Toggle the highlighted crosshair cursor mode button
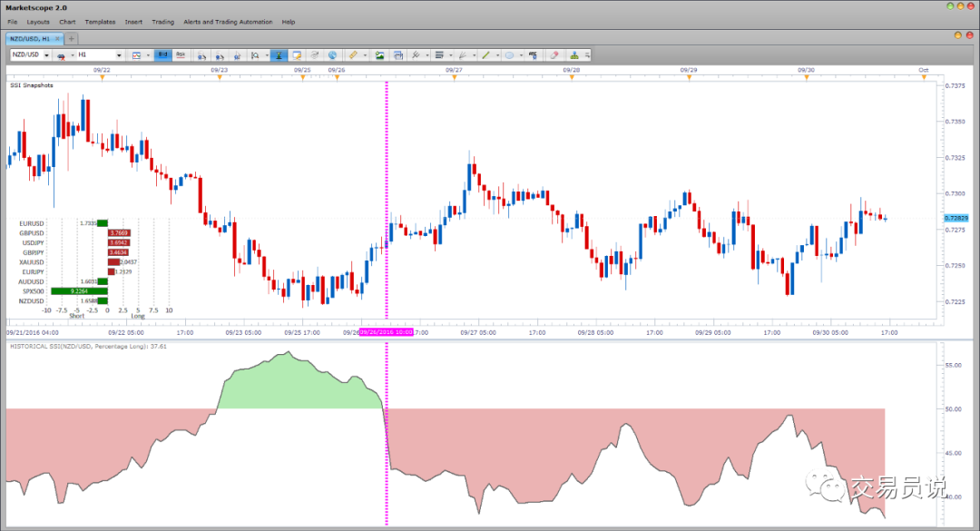The height and width of the screenshot is (531, 980). [x=279, y=55]
